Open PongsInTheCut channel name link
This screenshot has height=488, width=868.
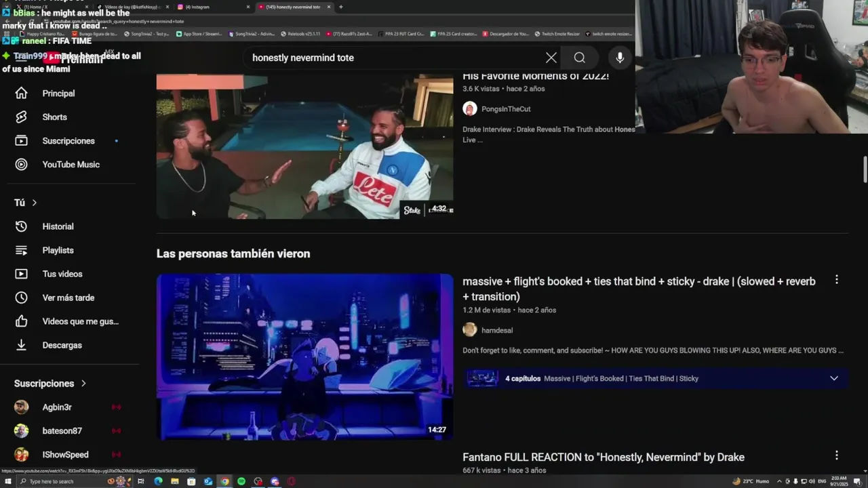tap(506, 109)
